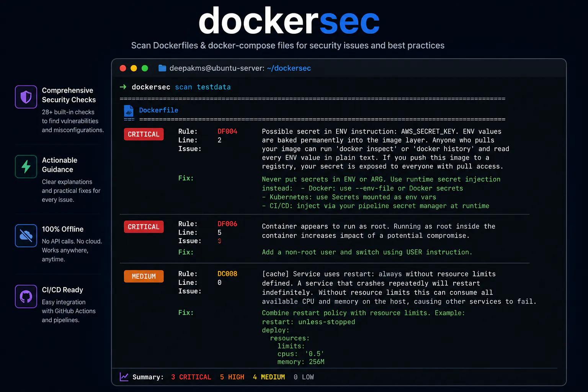Screen dimensions: 588x392
Task: Click the dockersec logo title
Action: click(x=289, y=21)
